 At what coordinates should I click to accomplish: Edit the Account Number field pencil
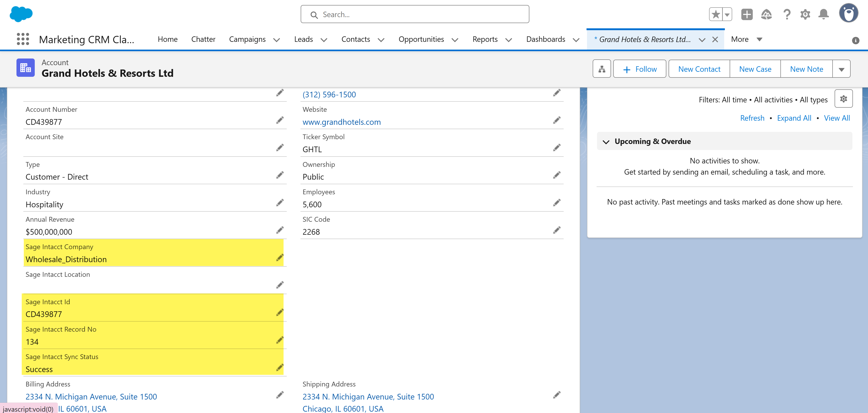(280, 120)
